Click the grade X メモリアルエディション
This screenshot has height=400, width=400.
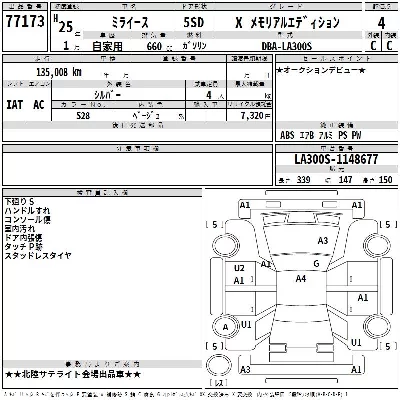coord(287,23)
